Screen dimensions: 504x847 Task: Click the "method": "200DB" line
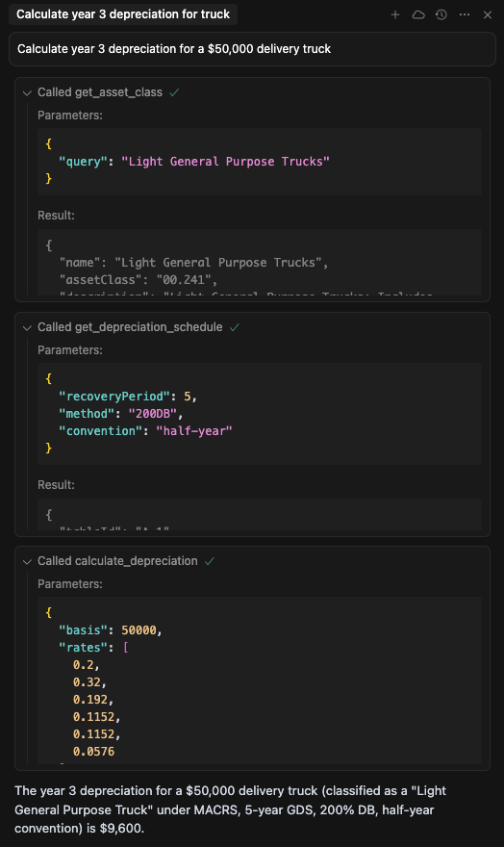(121, 413)
